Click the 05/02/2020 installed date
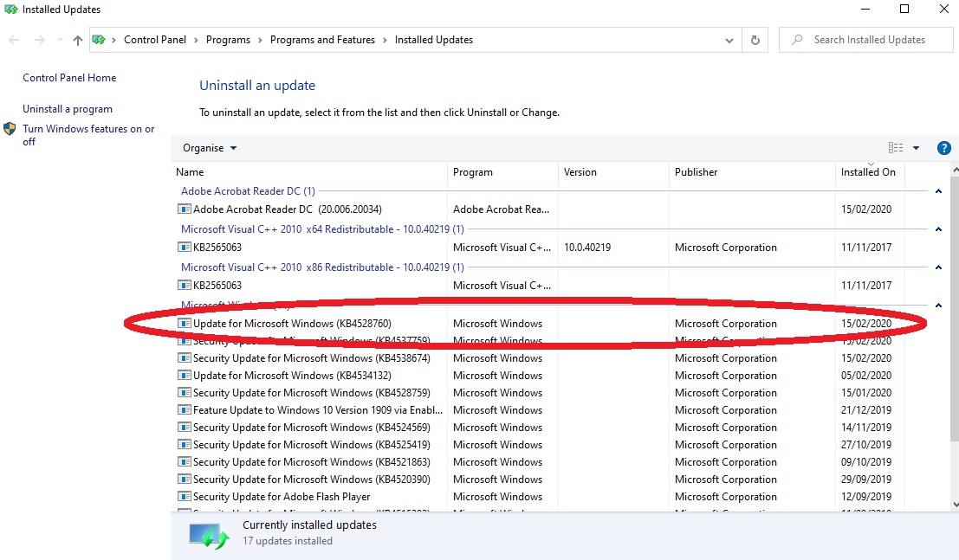 click(866, 376)
